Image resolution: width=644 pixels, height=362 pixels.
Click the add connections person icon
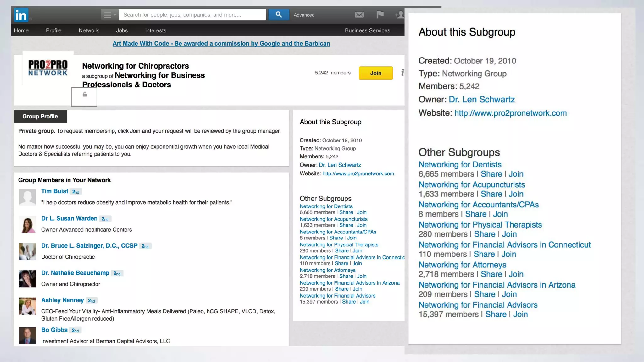tap(399, 14)
